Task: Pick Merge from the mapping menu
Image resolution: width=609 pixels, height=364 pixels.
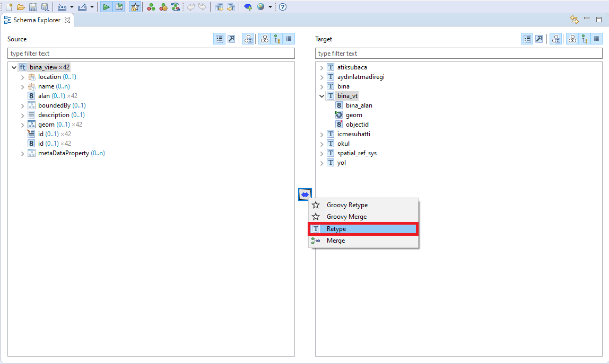Action: 363,241
